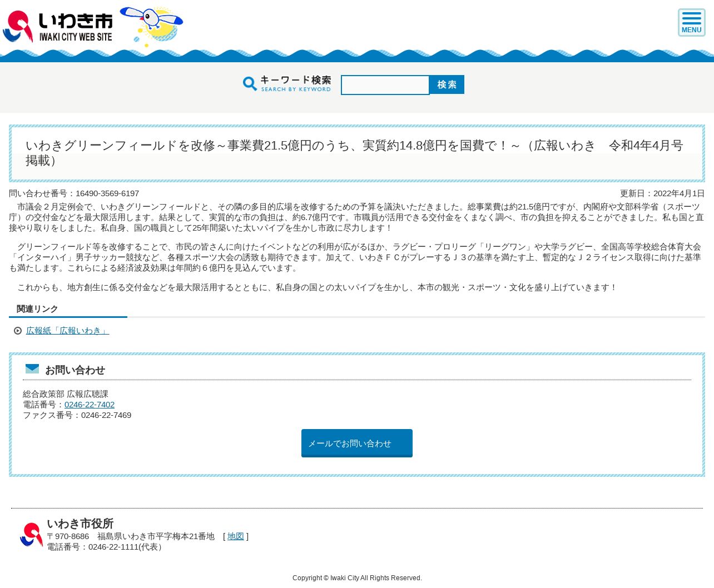Click the お問い合わせ heading text

coord(75,370)
